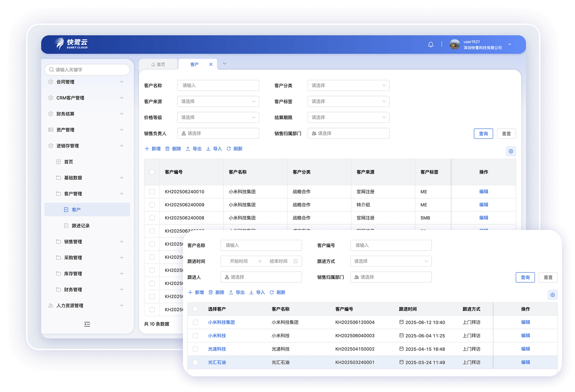
Task: Check the 光汇石油 follow-up row checkbox
Action: point(195,362)
